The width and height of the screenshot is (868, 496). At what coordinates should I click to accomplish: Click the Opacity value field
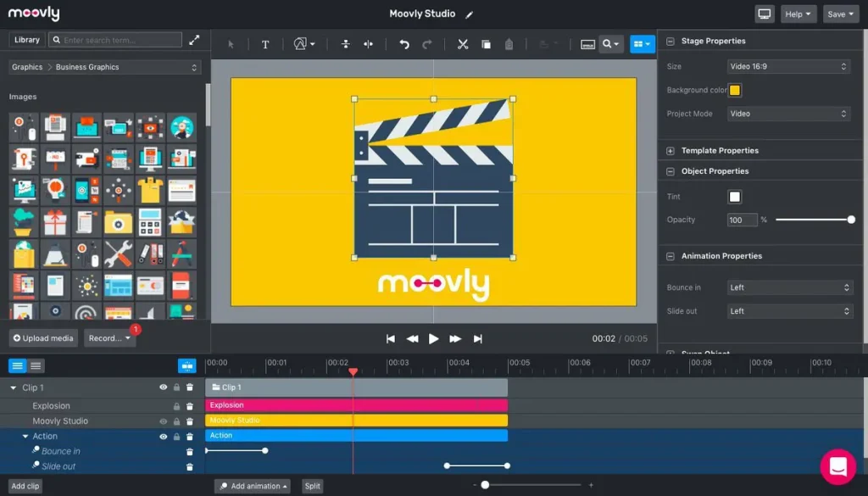coord(742,220)
